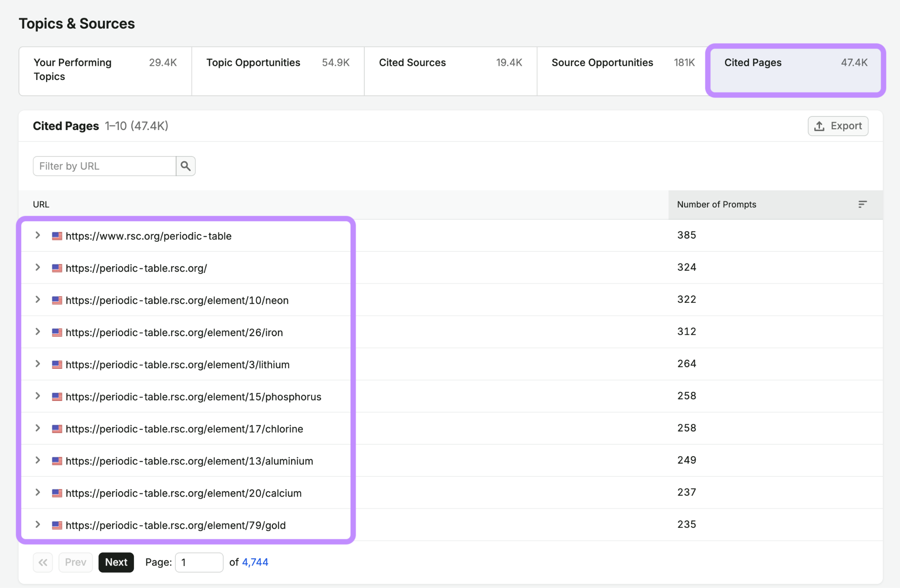Expand the www.rsc.org/periodic-table row
Screen dimensions: 900x588
[x=38, y=236]
